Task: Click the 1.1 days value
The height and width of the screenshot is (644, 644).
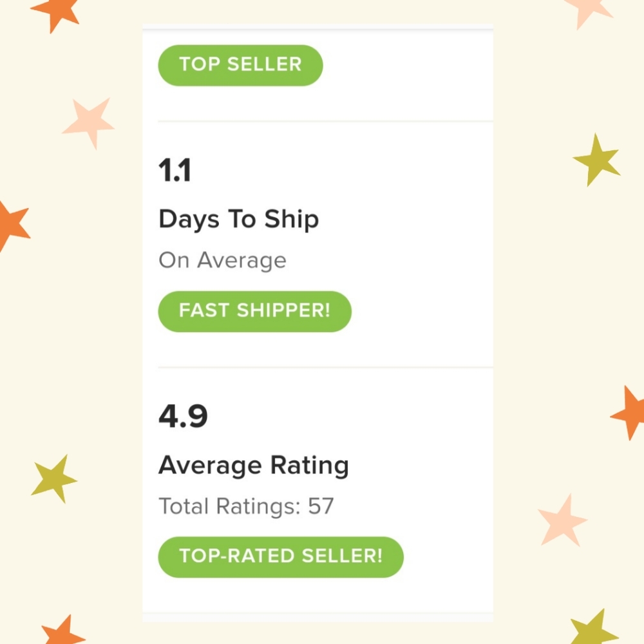Action: (x=175, y=170)
